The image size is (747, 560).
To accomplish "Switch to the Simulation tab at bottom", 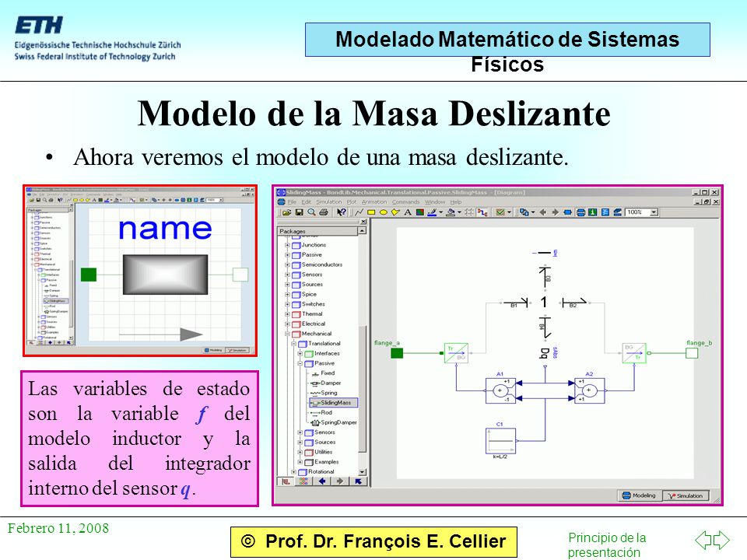I will 686,495.
